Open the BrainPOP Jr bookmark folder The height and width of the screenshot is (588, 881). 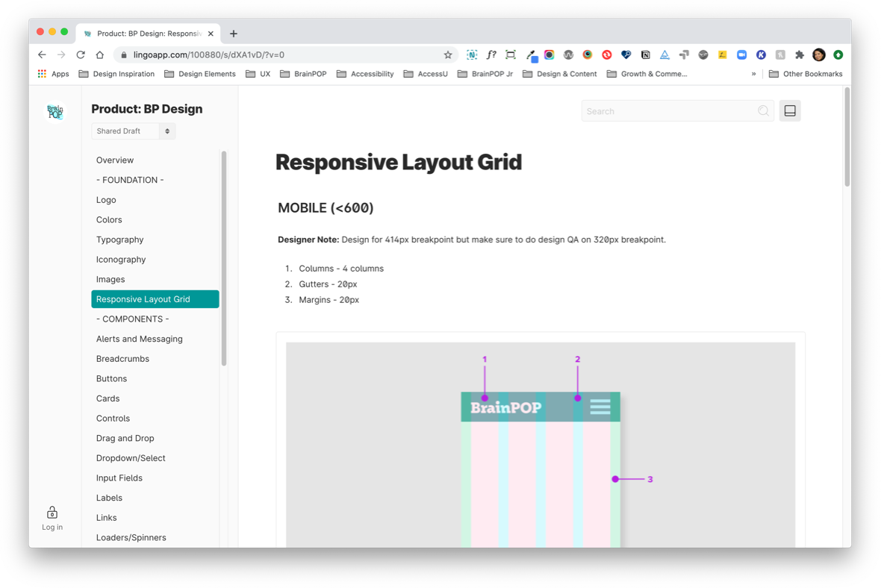(x=485, y=74)
